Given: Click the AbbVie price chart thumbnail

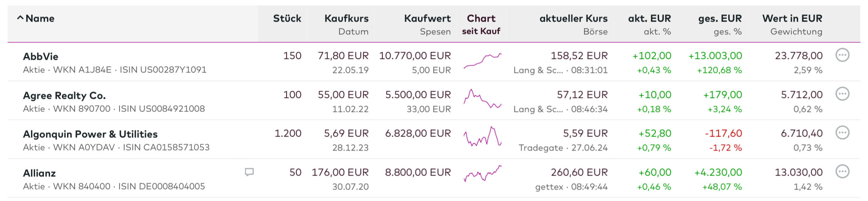Looking at the screenshot, I should 482,61.
